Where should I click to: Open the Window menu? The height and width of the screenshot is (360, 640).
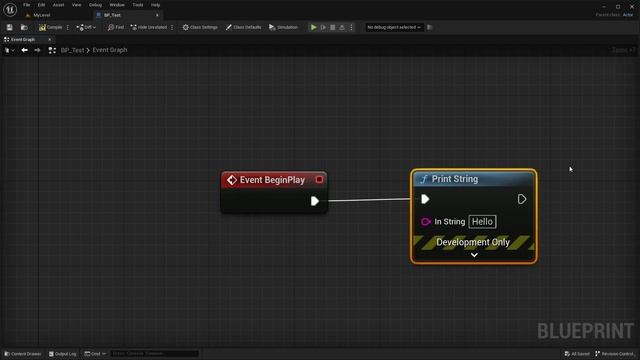(117, 5)
